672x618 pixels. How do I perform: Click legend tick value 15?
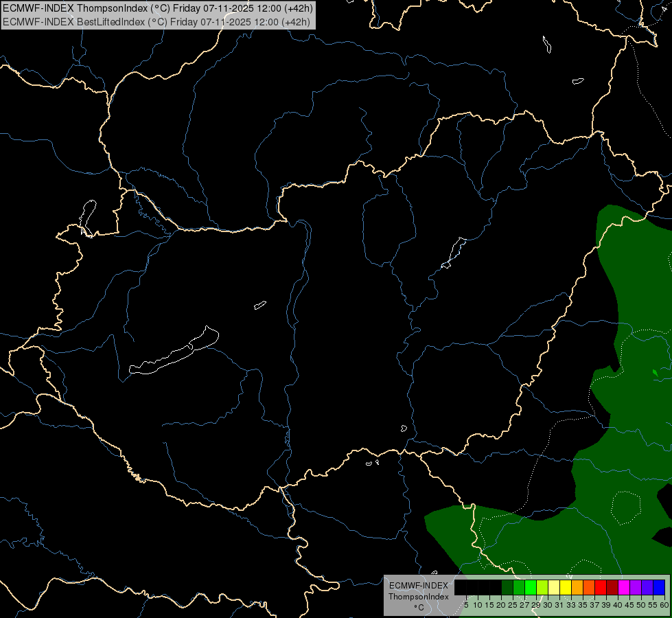489,605
